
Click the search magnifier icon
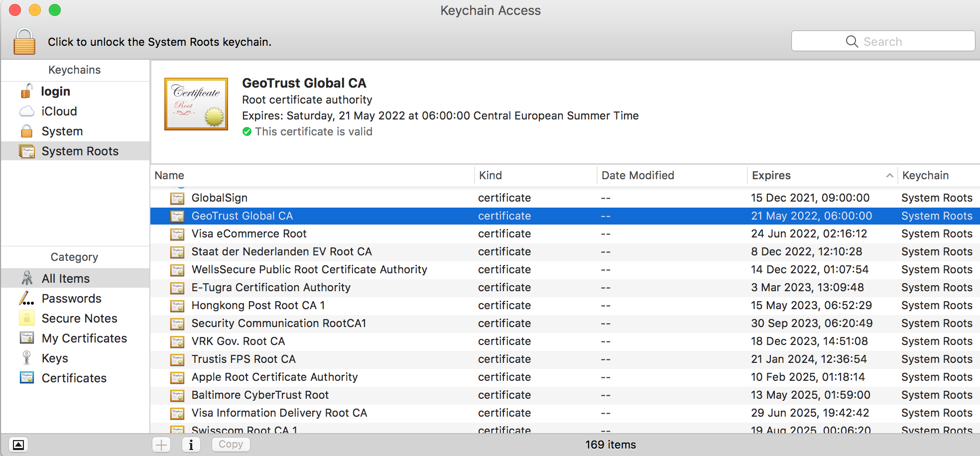click(x=852, y=41)
